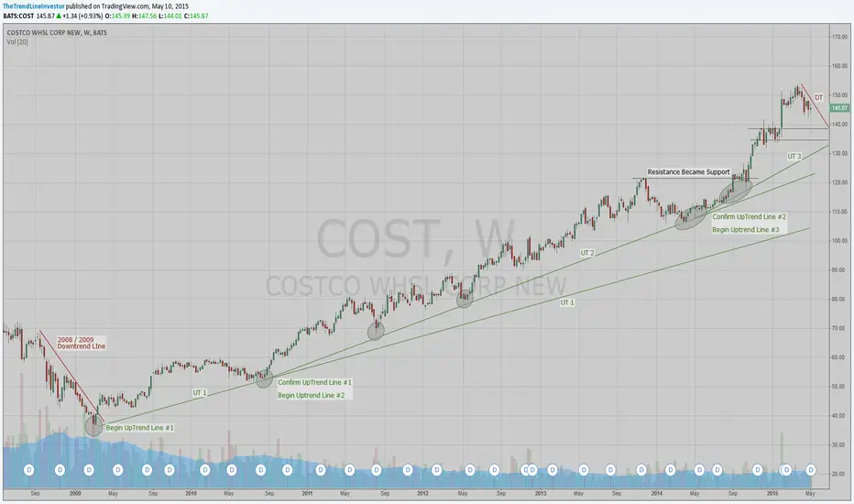The image size is (854, 504).
Task: Select the 2008 / 2009 Downtrend Line label
Action: [82, 343]
